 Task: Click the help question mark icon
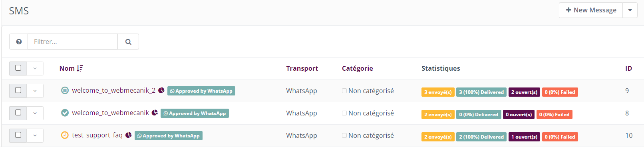coord(19,42)
